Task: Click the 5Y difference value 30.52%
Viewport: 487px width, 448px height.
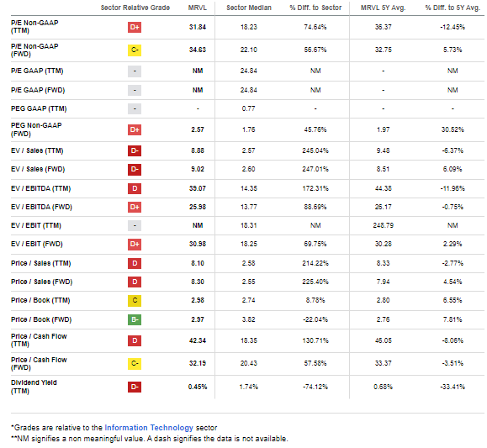Action: [453, 129]
